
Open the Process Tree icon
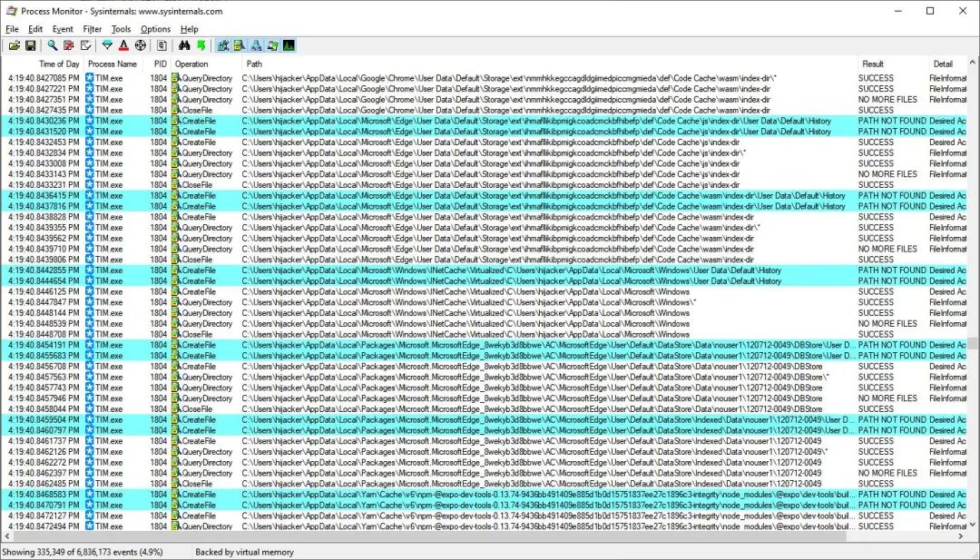click(x=162, y=45)
